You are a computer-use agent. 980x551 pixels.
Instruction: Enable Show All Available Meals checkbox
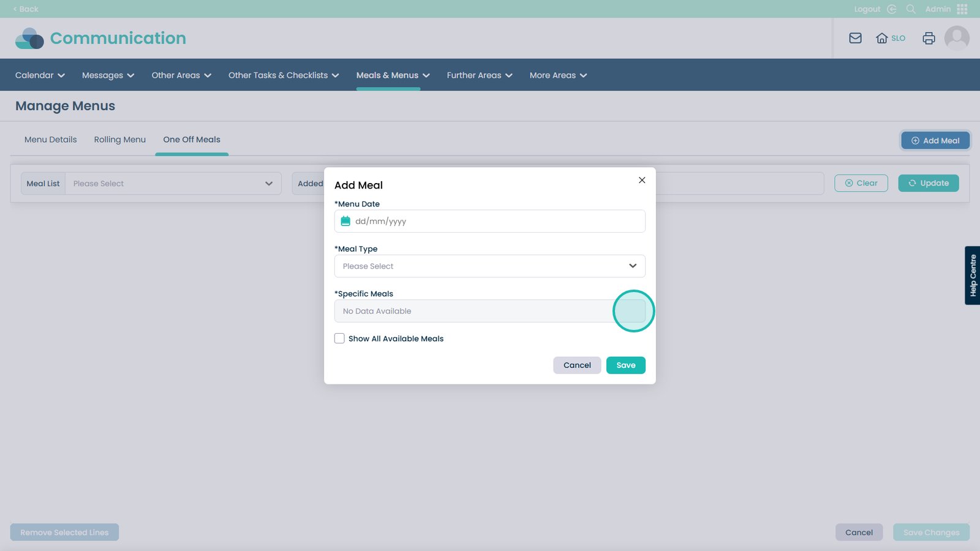[x=339, y=339]
